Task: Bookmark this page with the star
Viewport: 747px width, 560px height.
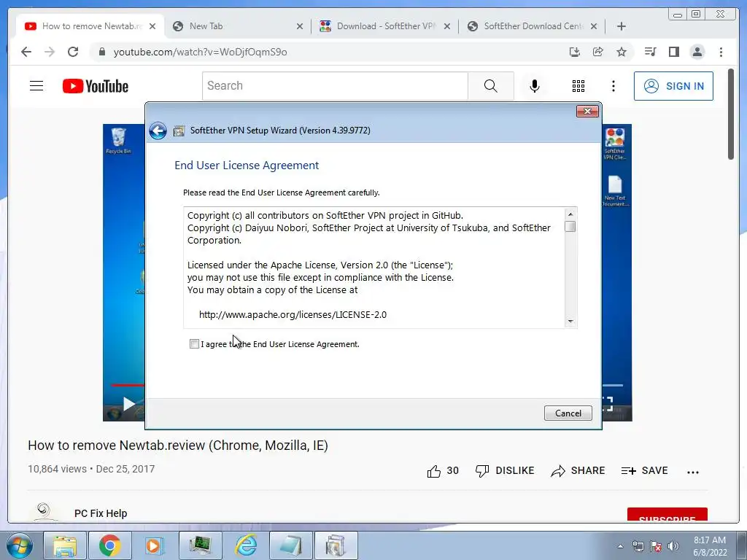Action: click(622, 52)
